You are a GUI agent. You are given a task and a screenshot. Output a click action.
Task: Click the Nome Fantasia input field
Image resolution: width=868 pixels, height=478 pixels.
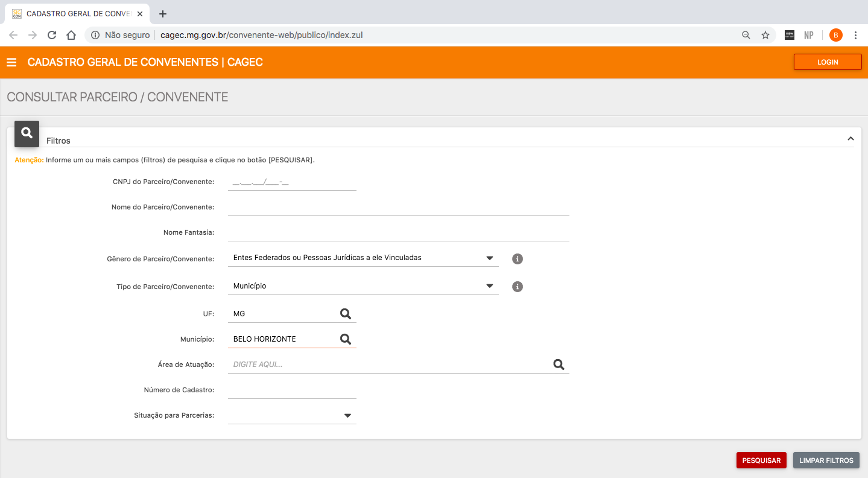(x=398, y=232)
